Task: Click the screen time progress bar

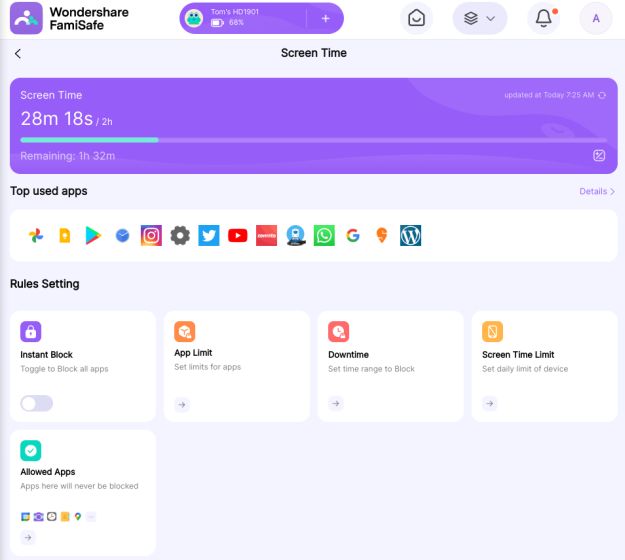Action: pyautogui.click(x=313, y=140)
